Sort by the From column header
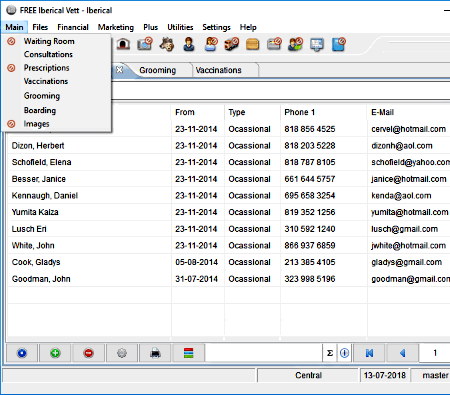The height and width of the screenshot is (395, 450). click(198, 112)
